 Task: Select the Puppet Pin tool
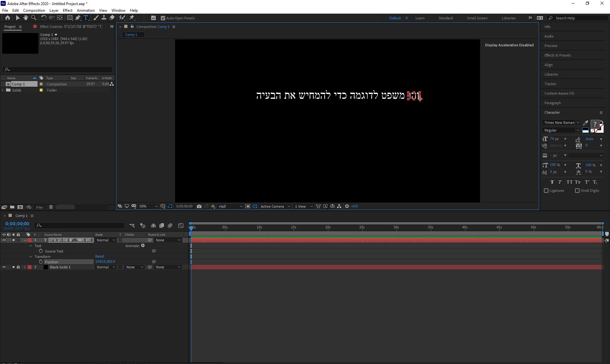click(132, 18)
